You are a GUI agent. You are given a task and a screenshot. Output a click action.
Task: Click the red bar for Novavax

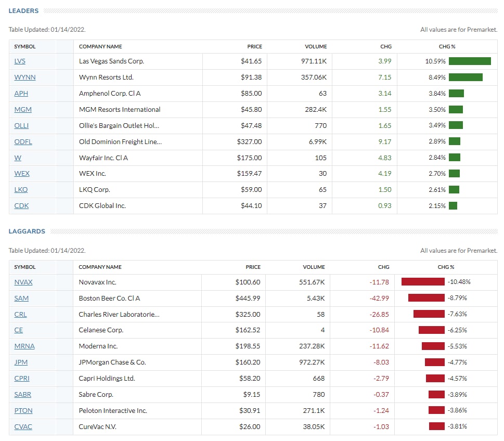click(x=423, y=282)
